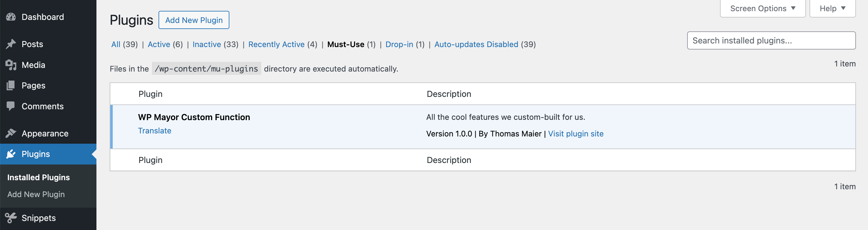Viewport: 868px width, 230px height.
Task: Focus the Search installed plugins field
Action: (771, 40)
